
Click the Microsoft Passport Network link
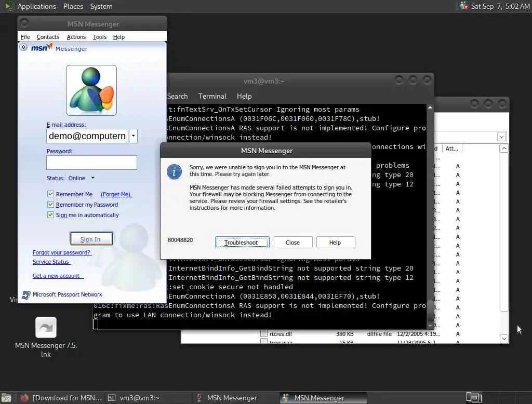pyautogui.click(x=67, y=294)
